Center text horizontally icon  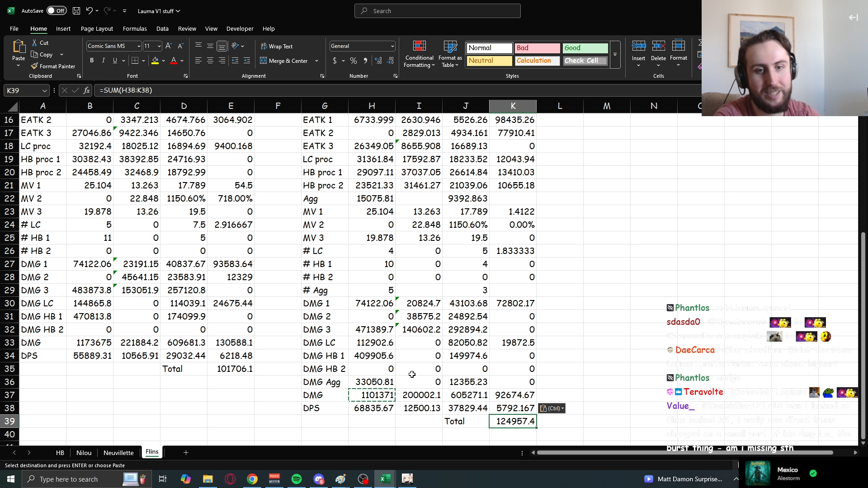point(210,61)
